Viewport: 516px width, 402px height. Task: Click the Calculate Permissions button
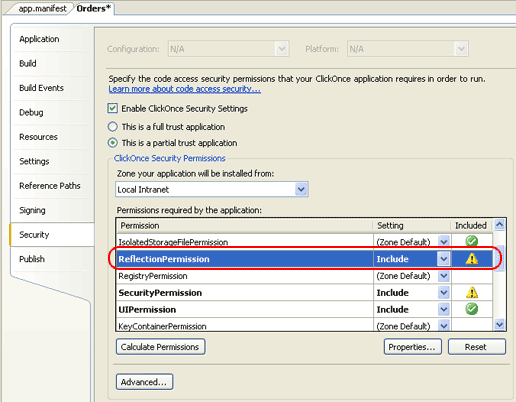pyautogui.click(x=160, y=347)
